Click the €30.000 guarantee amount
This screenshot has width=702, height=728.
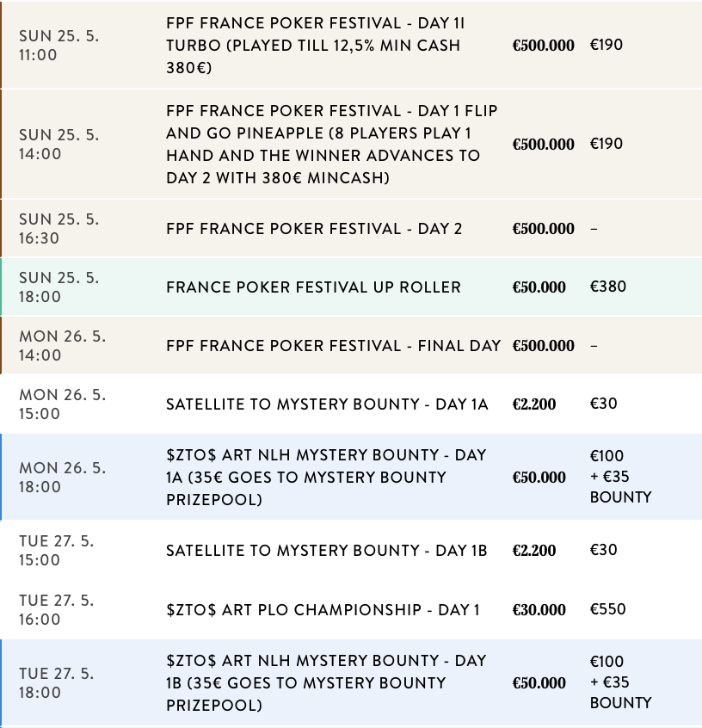coord(539,610)
